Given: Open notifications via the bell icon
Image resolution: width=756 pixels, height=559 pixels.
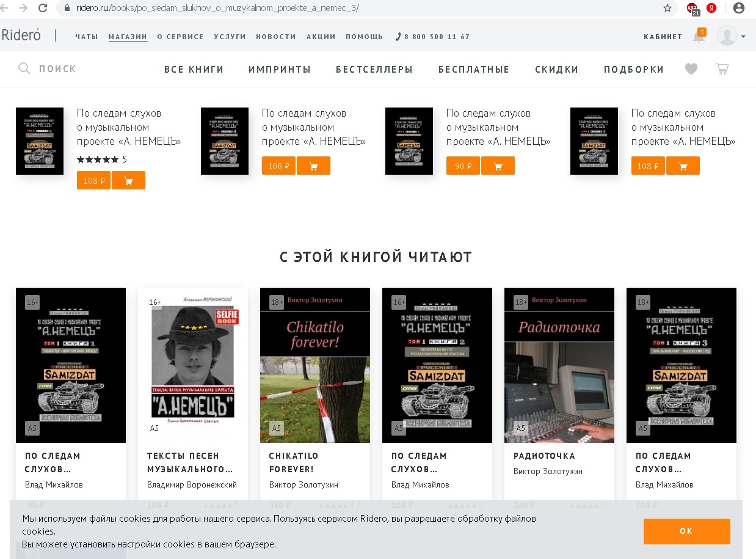Looking at the screenshot, I should tap(699, 36).
